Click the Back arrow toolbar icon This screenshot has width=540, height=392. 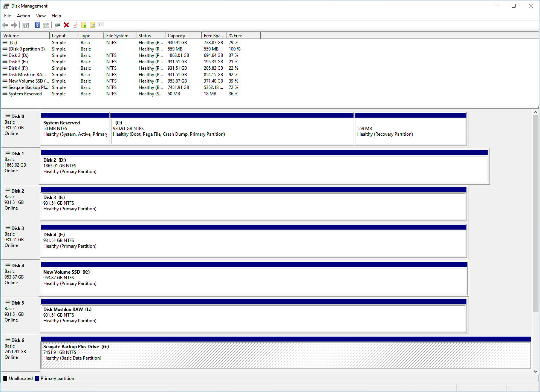[5, 25]
